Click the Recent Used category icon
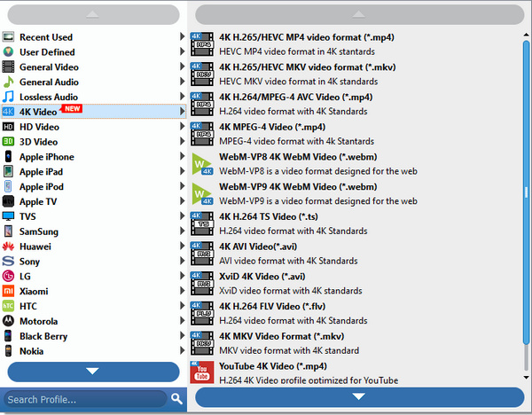 [x=8, y=36]
